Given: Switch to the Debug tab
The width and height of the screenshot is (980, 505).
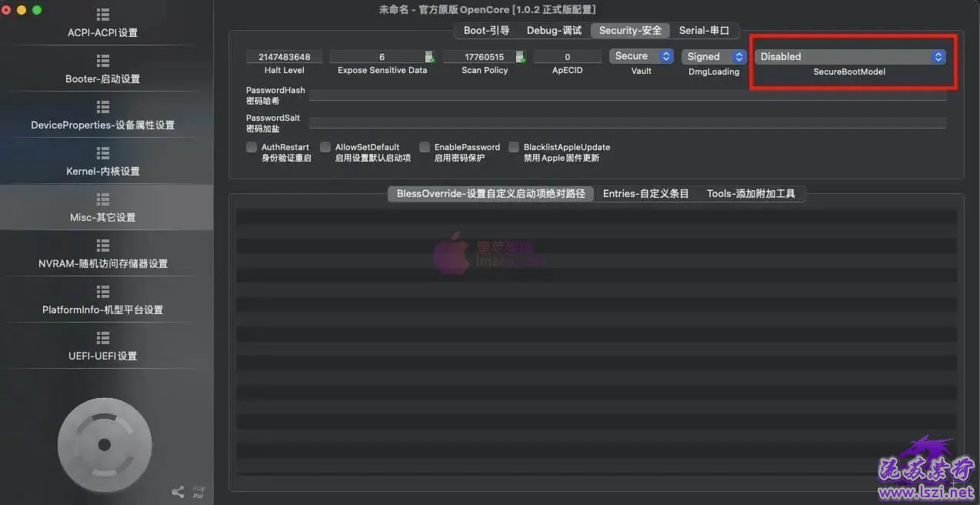Looking at the screenshot, I should [x=554, y=31].
